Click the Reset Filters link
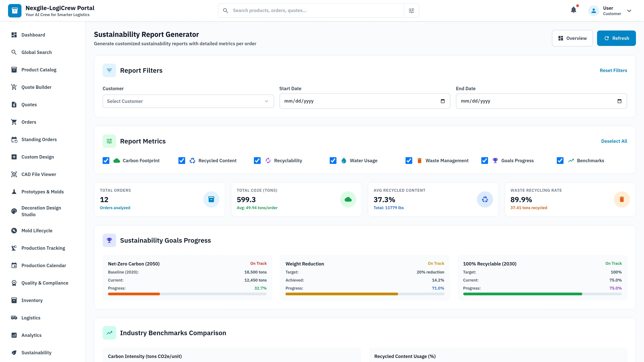Image resolution: width=644 pixels, height=362 pixels. (613, 70)
